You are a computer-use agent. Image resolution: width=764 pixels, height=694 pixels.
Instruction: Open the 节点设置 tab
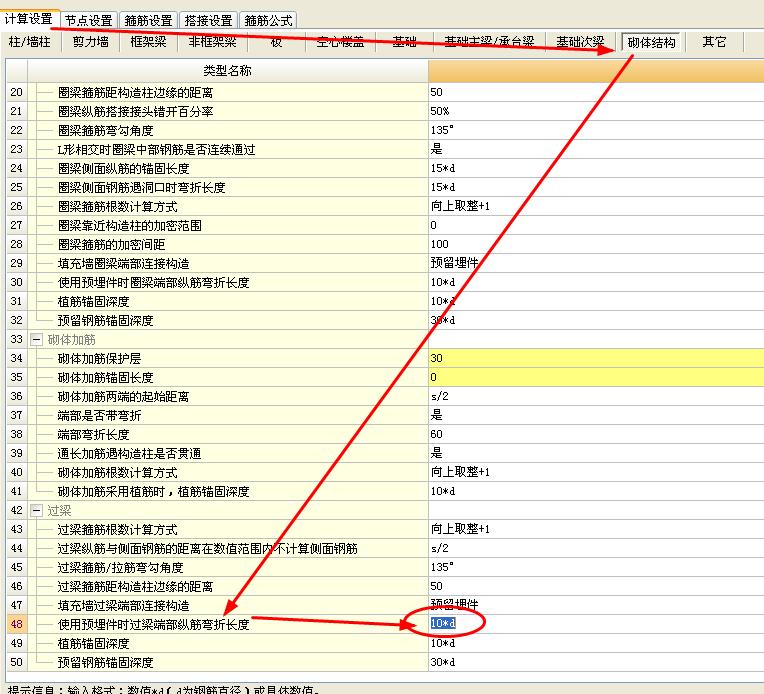click(x=89, y=20)
